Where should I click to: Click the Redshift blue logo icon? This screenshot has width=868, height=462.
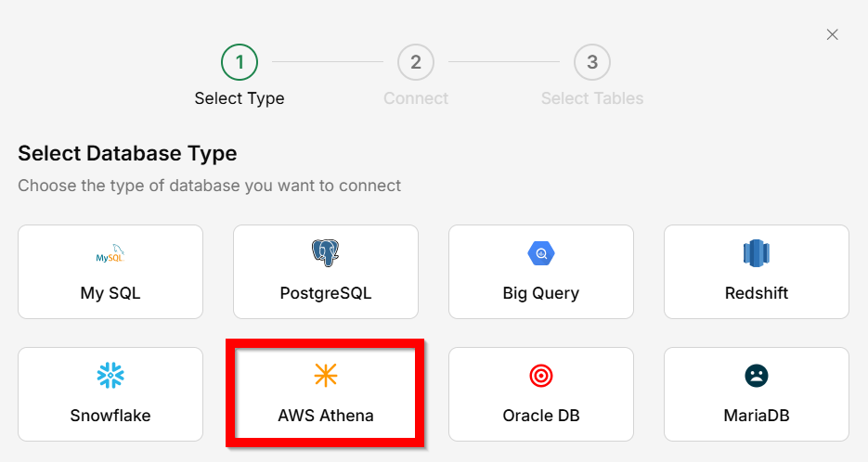[757, 253]
